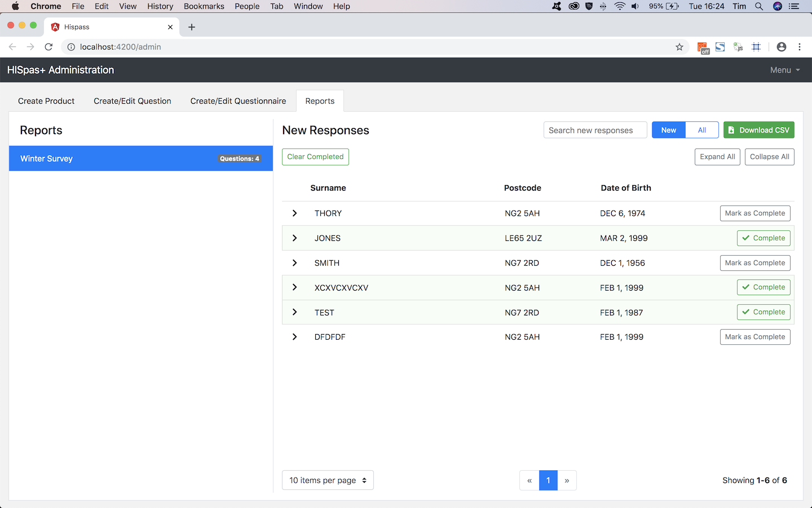Image resolution: width=812 pixels, height=508 pixels.
Task: View site information icon in address bar
Action: [71, 47]
